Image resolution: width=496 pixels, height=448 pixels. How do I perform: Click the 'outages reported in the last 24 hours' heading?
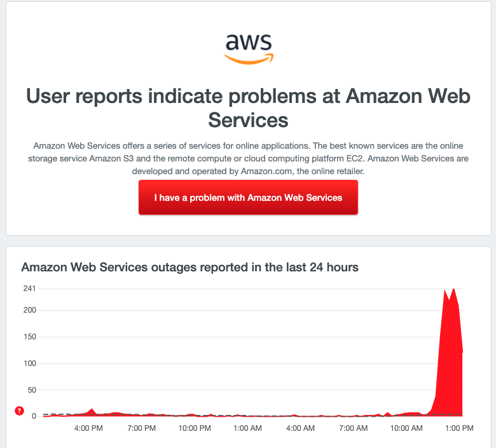pyautogui.click(x=189, y=268)
